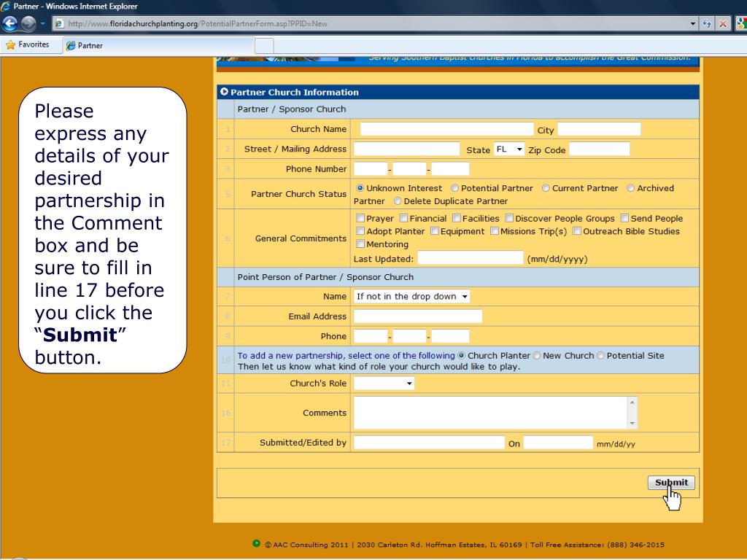Open the Church's Role dropdown
This screenshot has height=560, width=747.
click(x=384, y=384)
